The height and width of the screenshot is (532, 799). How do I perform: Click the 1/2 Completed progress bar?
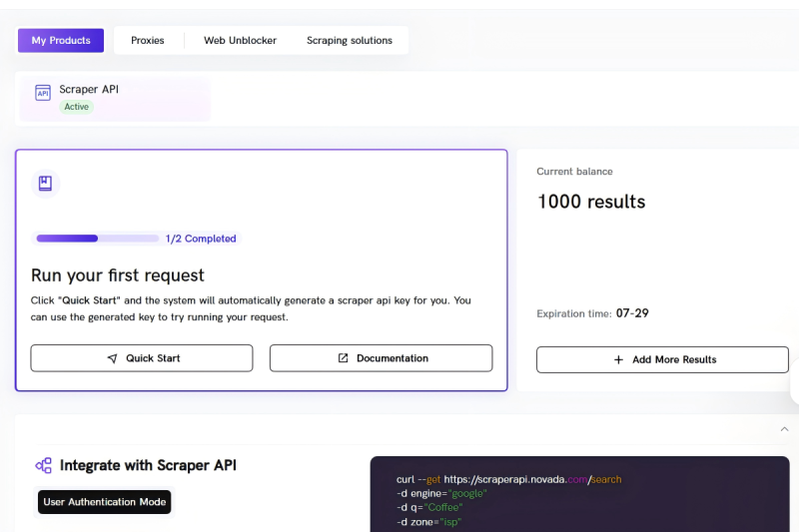[x=97, y=239]
